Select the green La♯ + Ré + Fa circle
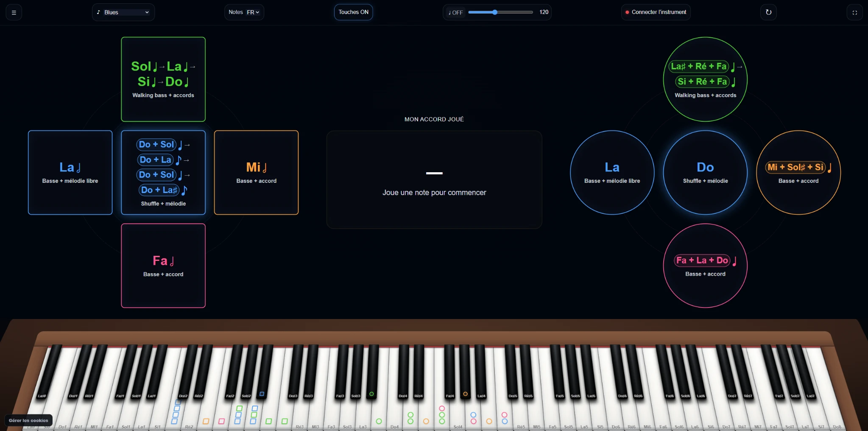This screenshot has height=431, width=868. pos(705,79)
